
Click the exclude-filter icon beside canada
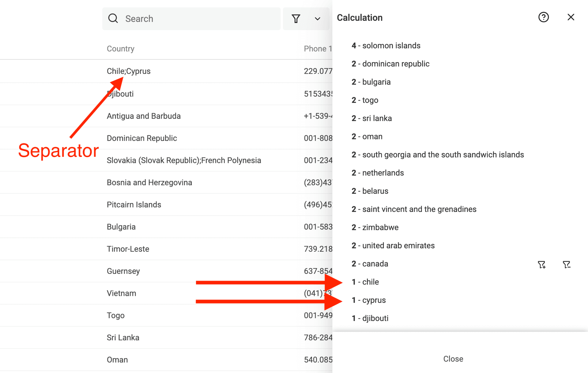pos(567,265)
